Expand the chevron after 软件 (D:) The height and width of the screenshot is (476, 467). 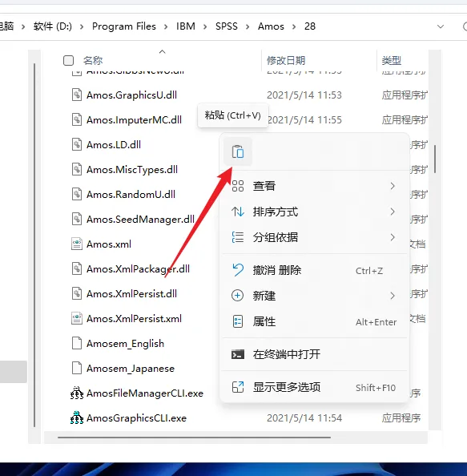(82, 26)
